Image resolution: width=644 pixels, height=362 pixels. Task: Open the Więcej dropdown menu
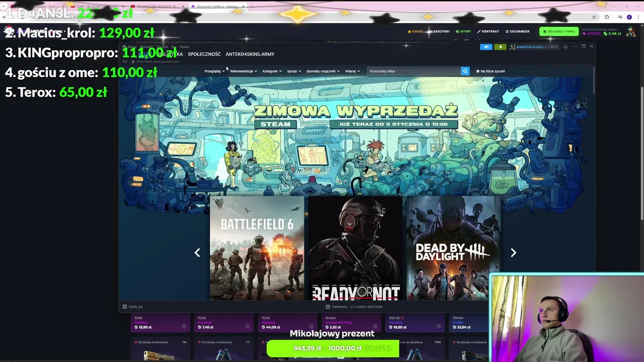(x=353, y=71)
